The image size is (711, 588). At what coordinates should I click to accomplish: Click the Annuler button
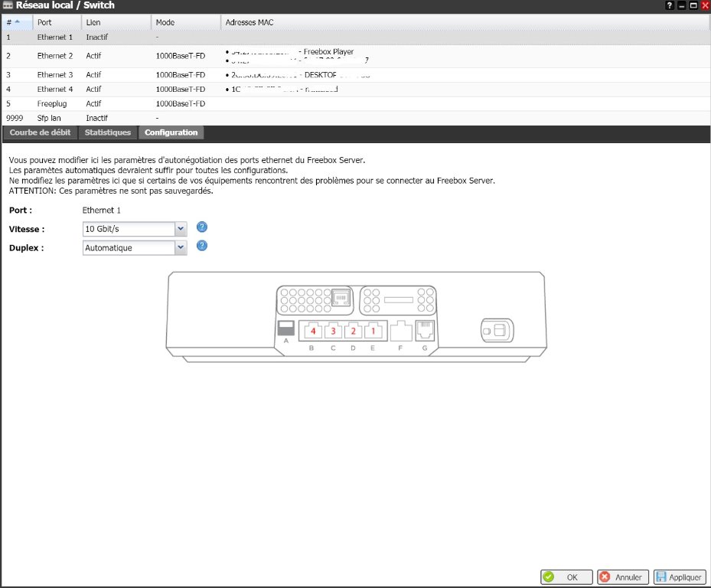[x=622, y=577]
